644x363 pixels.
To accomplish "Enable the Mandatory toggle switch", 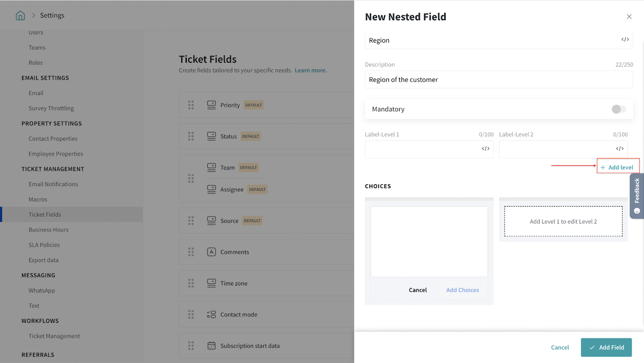I will click(618, 109).
